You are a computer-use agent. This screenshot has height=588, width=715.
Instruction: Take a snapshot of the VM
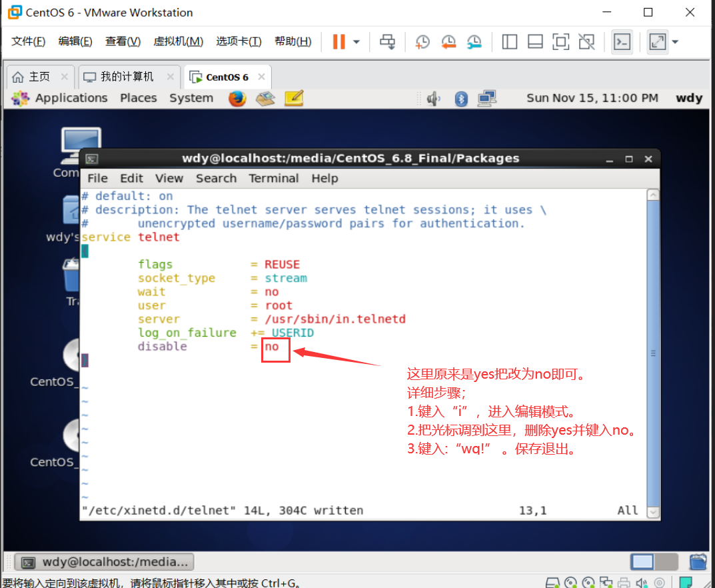click(x=422, y=42)
